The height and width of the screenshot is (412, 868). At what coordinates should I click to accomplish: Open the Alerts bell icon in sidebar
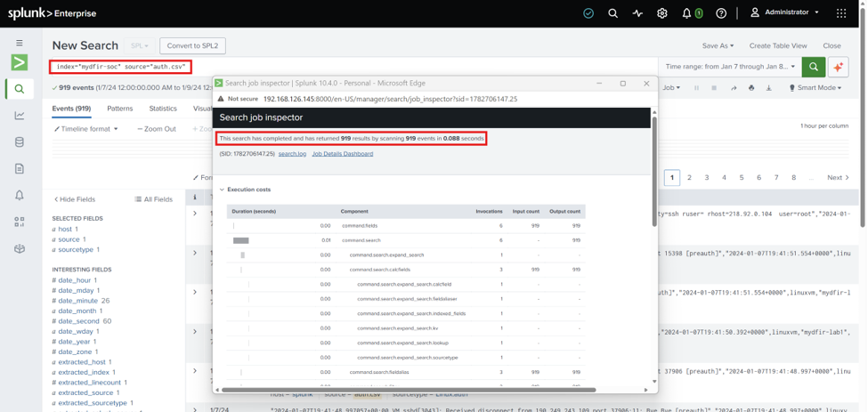[20, 195]
